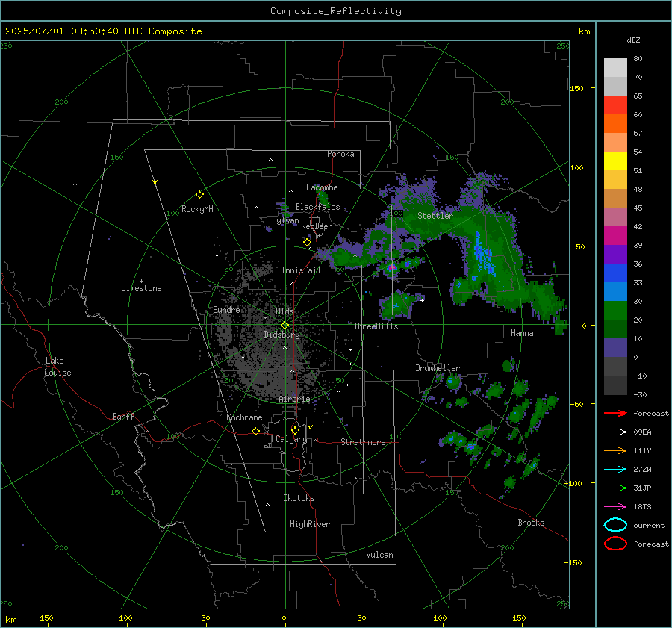
Task: Click the cyan 27ZW arrow legend icon
Action: click(615, 470)
